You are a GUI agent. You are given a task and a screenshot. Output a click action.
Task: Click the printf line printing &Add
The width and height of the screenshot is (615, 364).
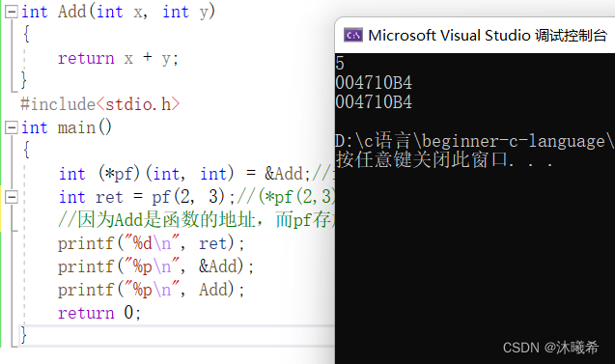(x=155, y=266)
